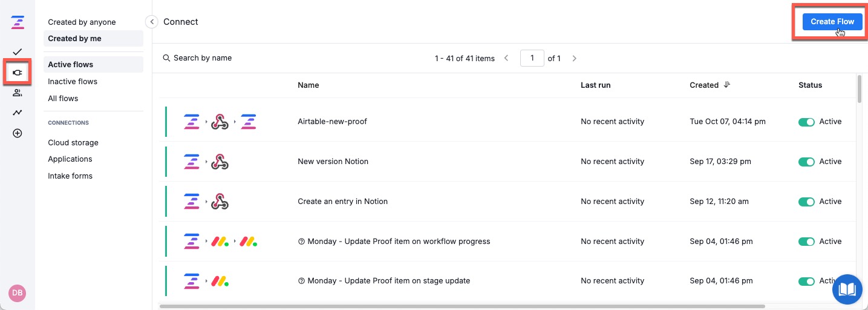
Task: Sort by Created column arrow
Action: click(x=726, y=85)
